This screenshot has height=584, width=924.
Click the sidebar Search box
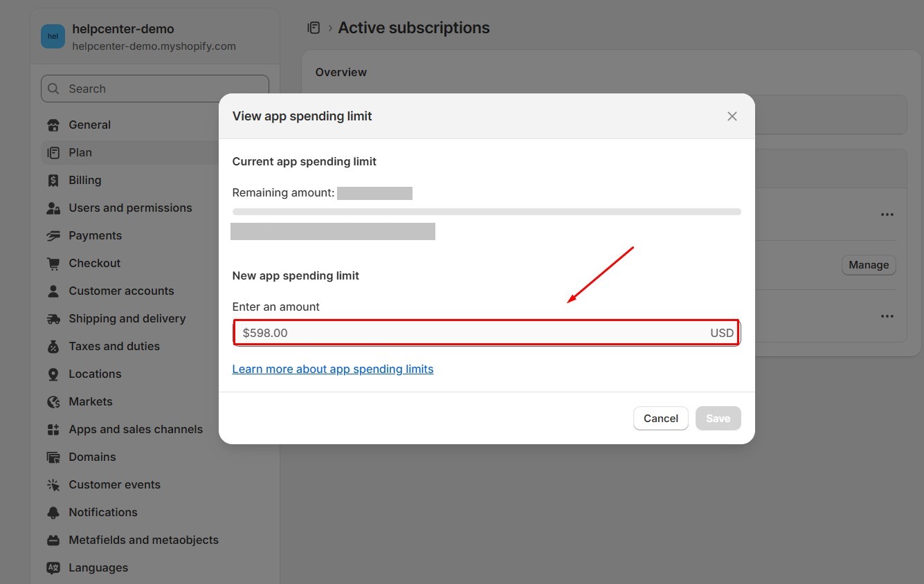pos(155,89)
